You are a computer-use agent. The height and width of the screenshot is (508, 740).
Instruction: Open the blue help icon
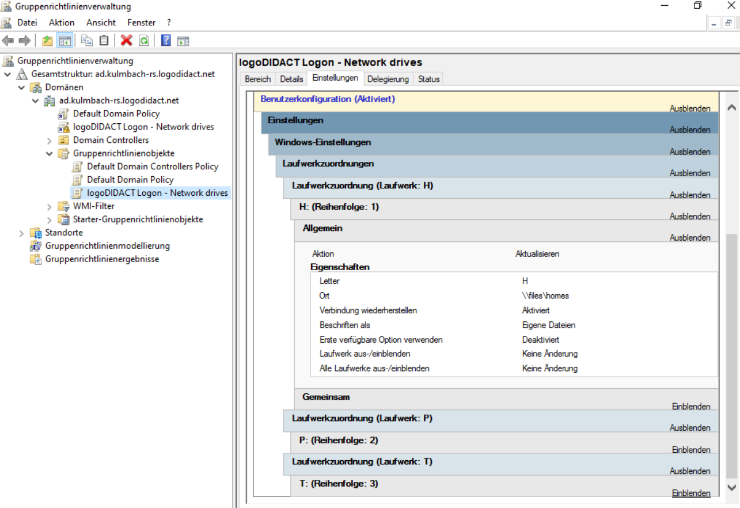coord(166,41)
